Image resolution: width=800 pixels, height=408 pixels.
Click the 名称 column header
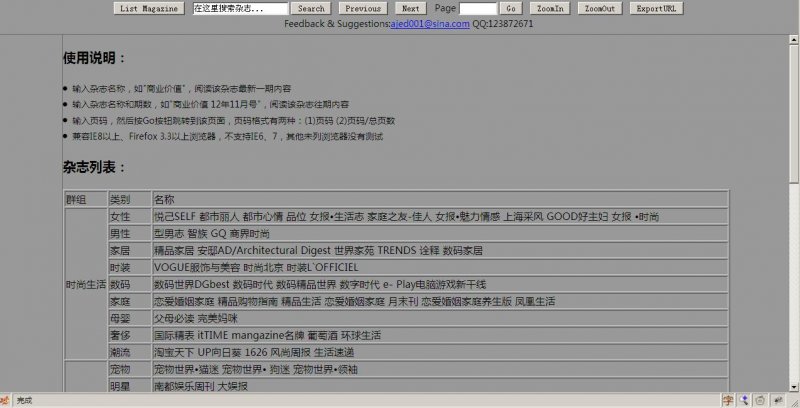164,199
